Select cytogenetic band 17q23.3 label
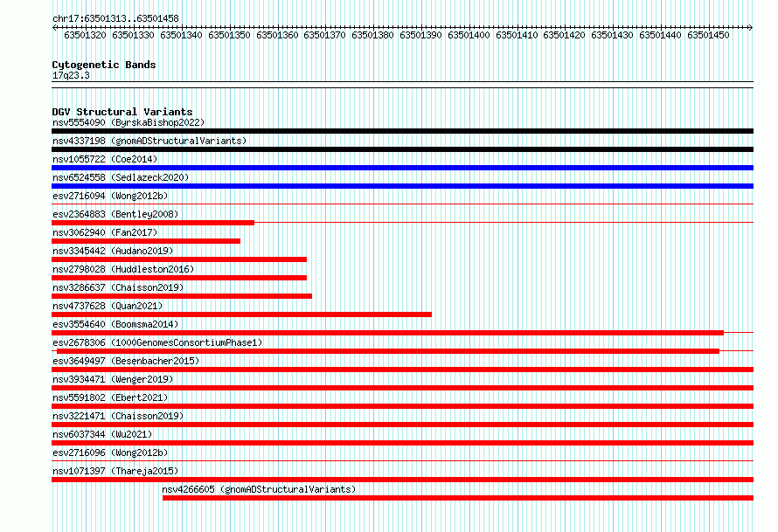Image resolution: width=778 pixels, height=532 pixels. 71,75
